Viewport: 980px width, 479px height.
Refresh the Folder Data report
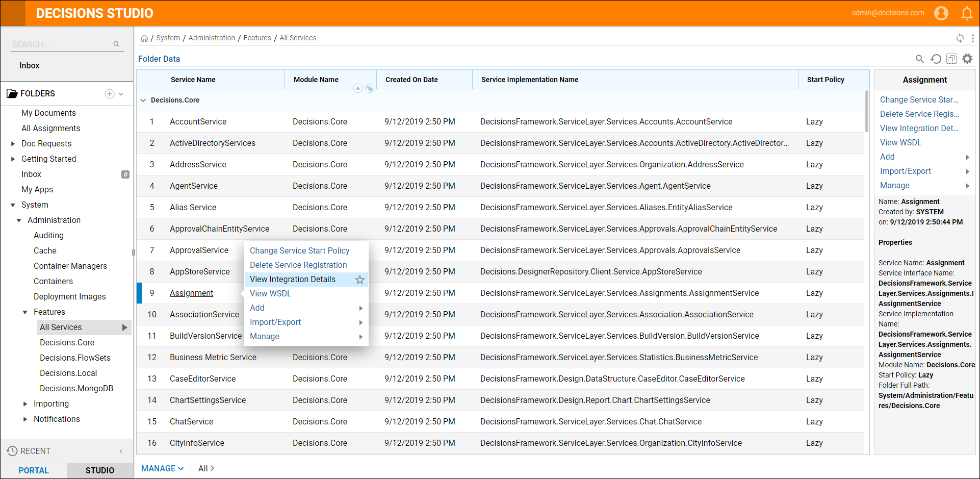[936, 59]
